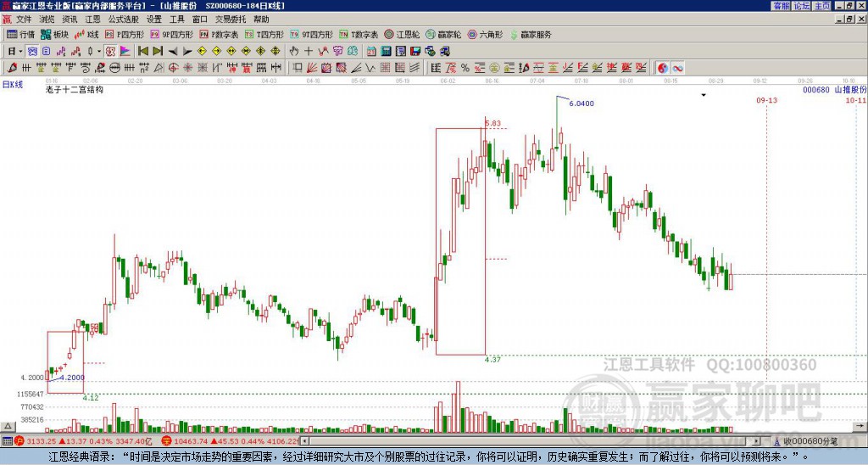Open the P四方形 tool
The width and height of the screenshot is (868, 465).
pos(125,34)
